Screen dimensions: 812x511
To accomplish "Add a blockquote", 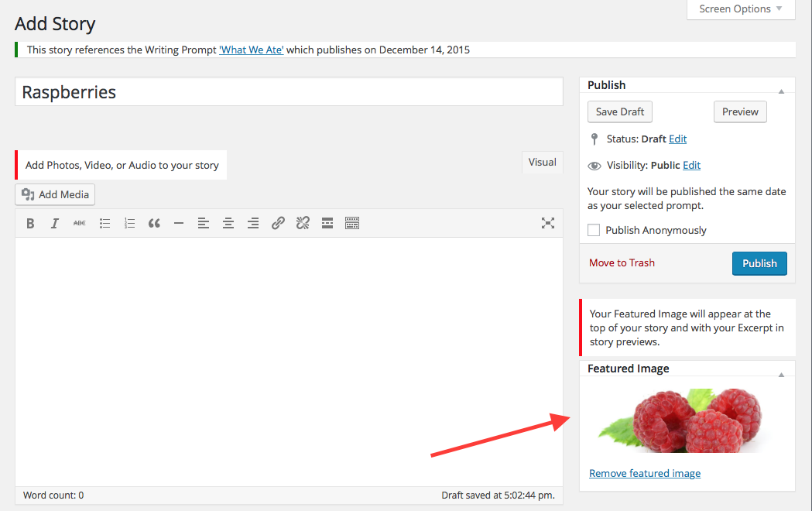I will (154, 224).
